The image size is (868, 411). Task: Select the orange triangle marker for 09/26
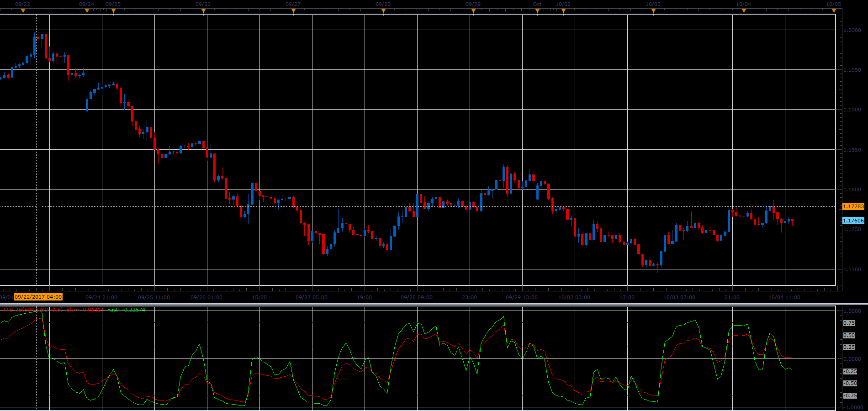203,11
